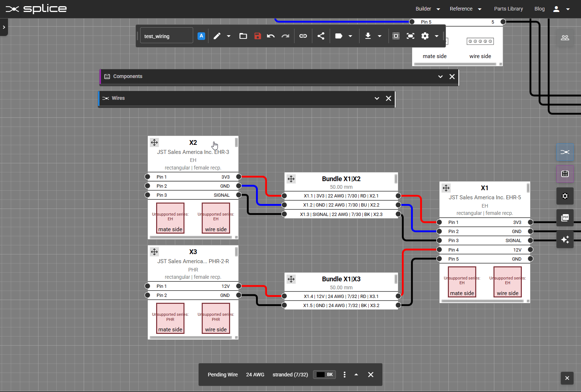Open the Reference menu

click(465, 9)
